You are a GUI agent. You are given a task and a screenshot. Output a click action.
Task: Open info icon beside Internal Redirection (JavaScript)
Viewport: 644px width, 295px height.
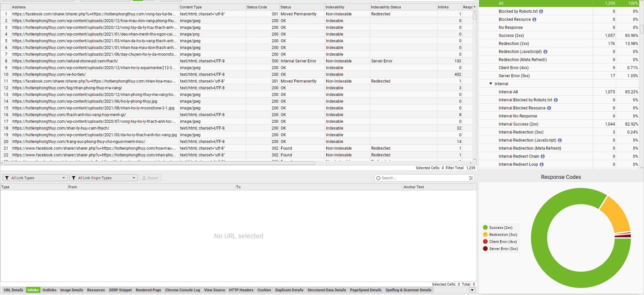click(x=560, y=140)
